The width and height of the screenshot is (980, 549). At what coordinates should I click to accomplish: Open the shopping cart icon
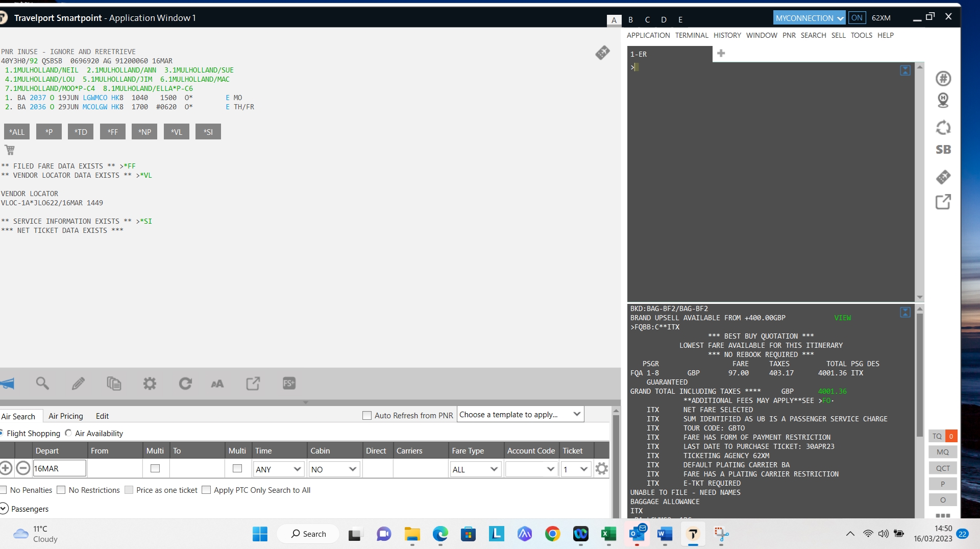10,150
